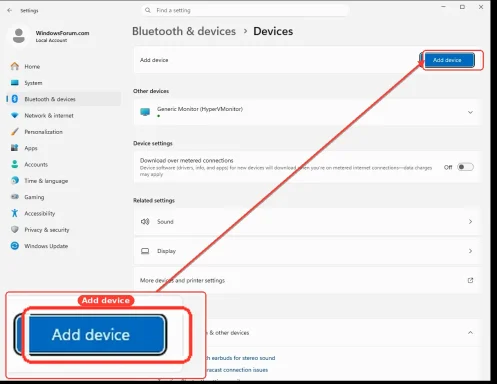
Task: Close the Settings window
Action: [x=481, y=7]
